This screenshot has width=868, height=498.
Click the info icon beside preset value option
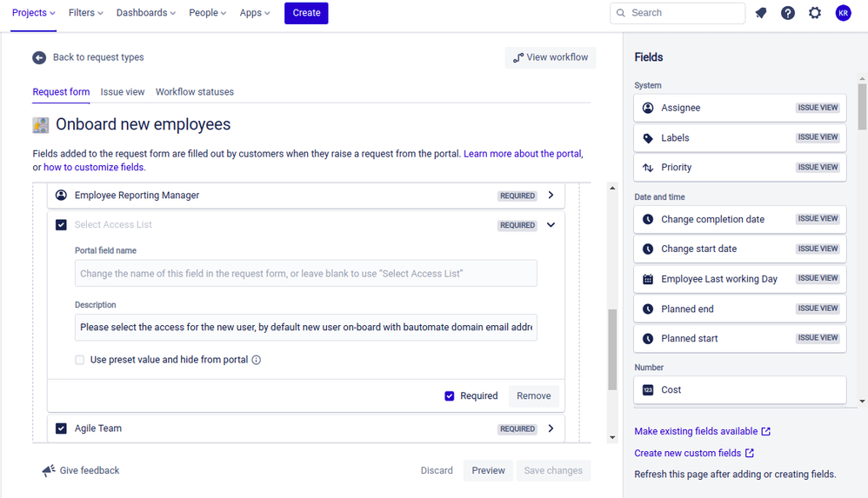(257, 360)
